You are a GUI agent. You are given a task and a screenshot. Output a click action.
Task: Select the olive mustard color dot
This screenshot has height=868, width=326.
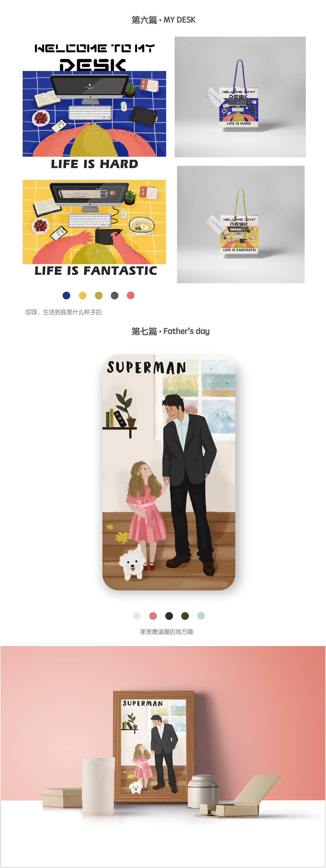[99, 295]
